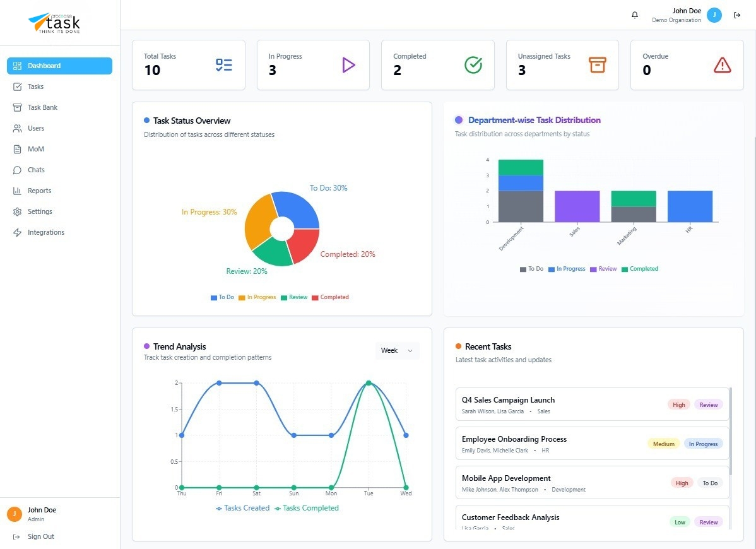Toggle Tasks Completed in the trend legend
The height and width of the screenshot is (549, 756).
point(307,508)
